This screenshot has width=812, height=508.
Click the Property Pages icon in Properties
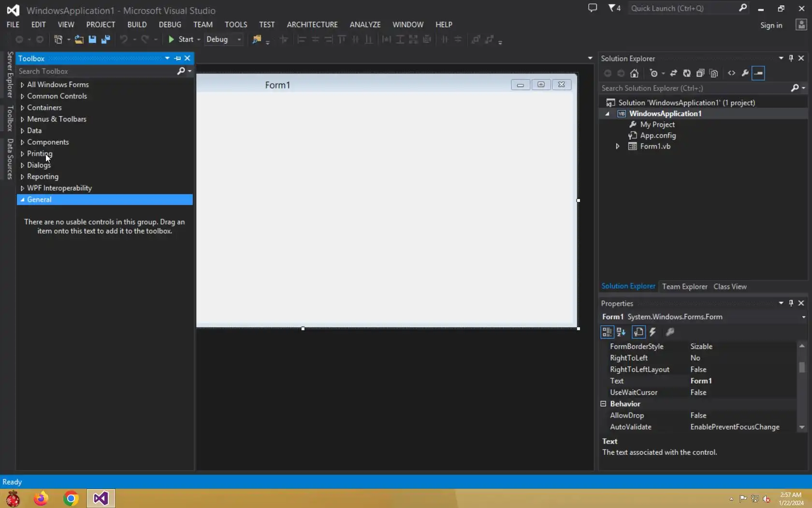(670, 332)
